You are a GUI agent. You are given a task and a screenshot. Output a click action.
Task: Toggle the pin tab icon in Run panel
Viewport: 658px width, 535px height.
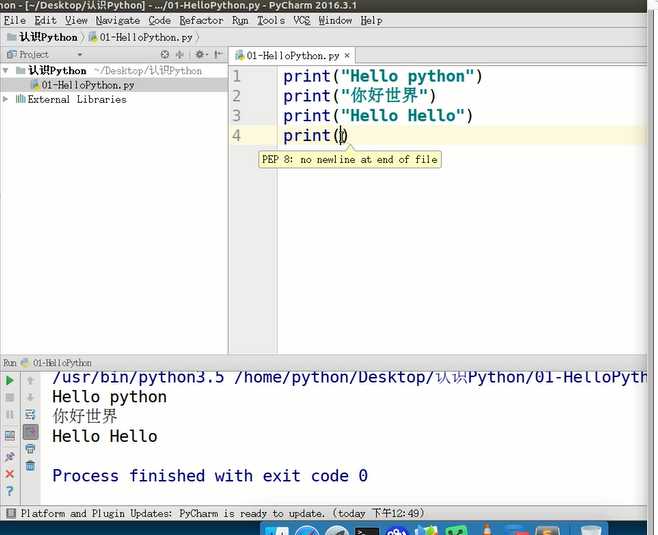pos(10,456)
